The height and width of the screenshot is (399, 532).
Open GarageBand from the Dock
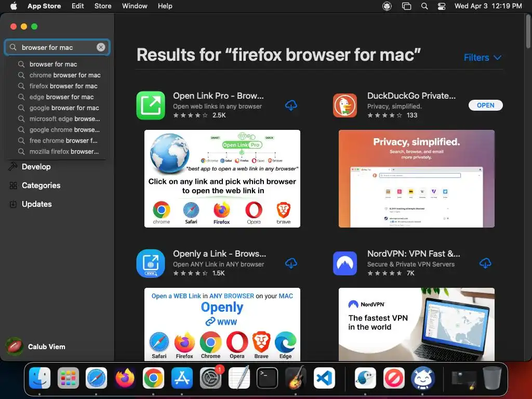click(296, 378)
